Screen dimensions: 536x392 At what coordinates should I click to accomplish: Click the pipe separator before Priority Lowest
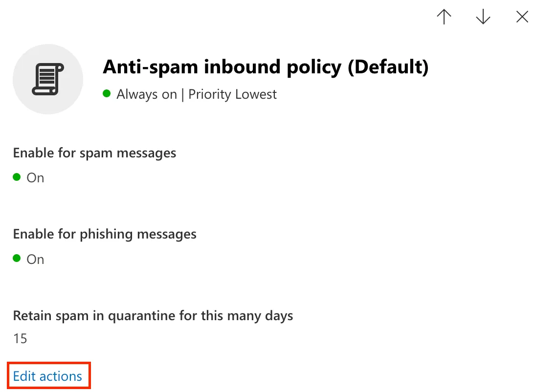click(x=183, y=94)
